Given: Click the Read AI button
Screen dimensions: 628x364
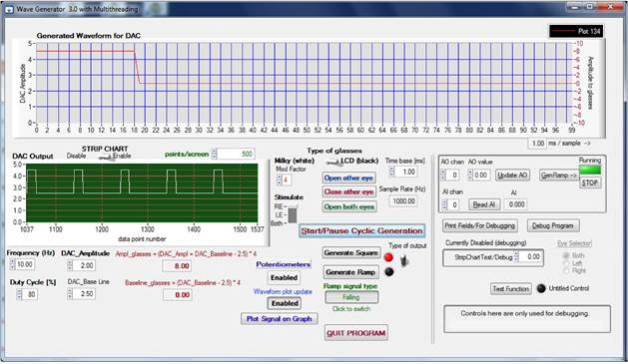Looking at the screenshot, I should tap(484, 204).
